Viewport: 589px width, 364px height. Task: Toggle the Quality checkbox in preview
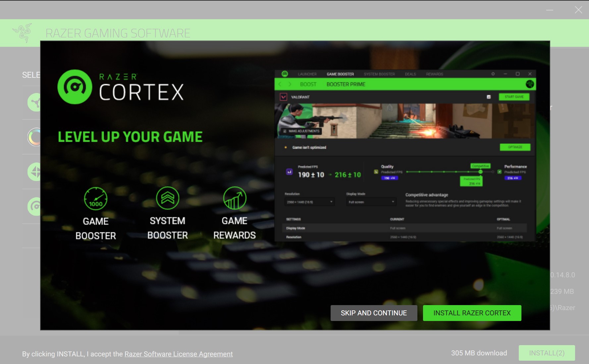376,172
